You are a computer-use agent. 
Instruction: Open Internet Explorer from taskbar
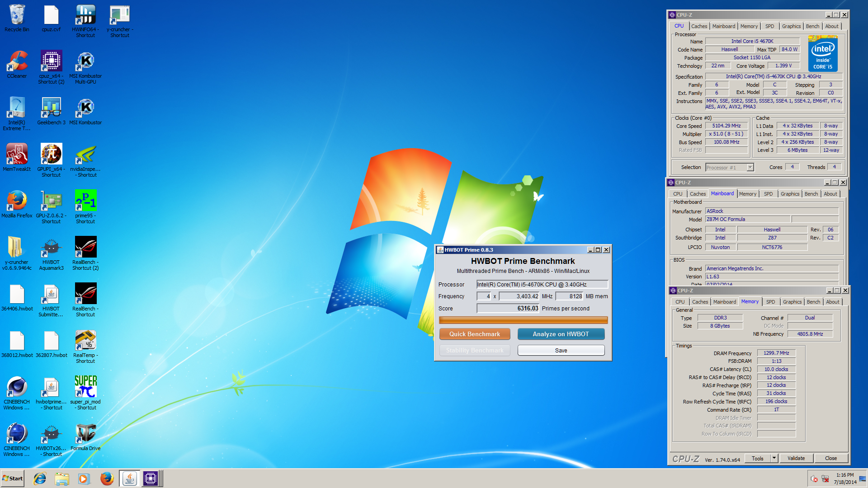tap(40, 479)
